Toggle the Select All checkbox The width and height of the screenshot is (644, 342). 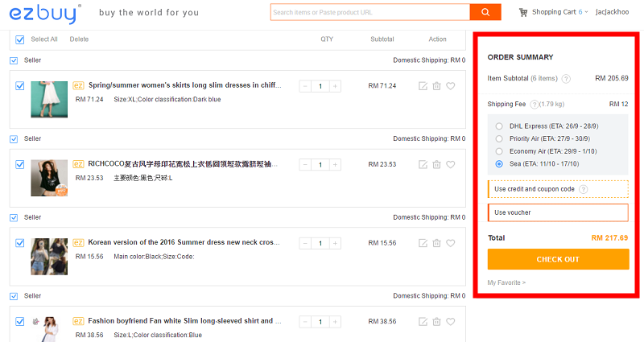click(19, 39)
